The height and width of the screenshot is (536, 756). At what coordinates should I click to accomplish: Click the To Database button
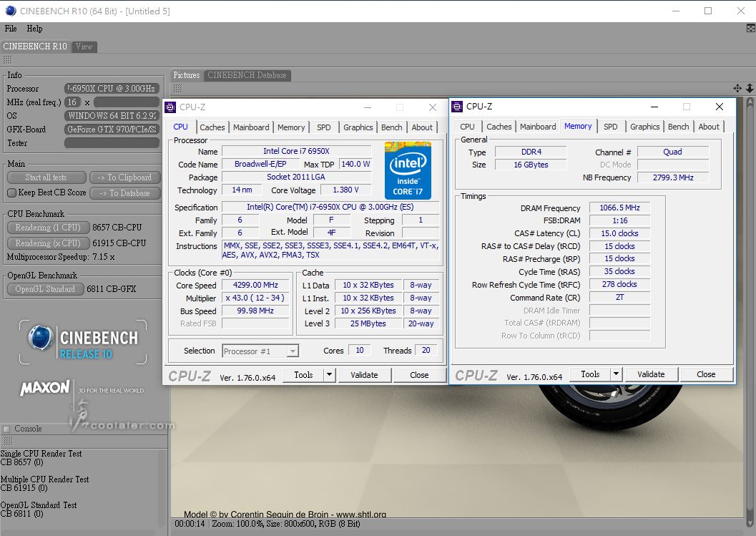pos(125,193)
